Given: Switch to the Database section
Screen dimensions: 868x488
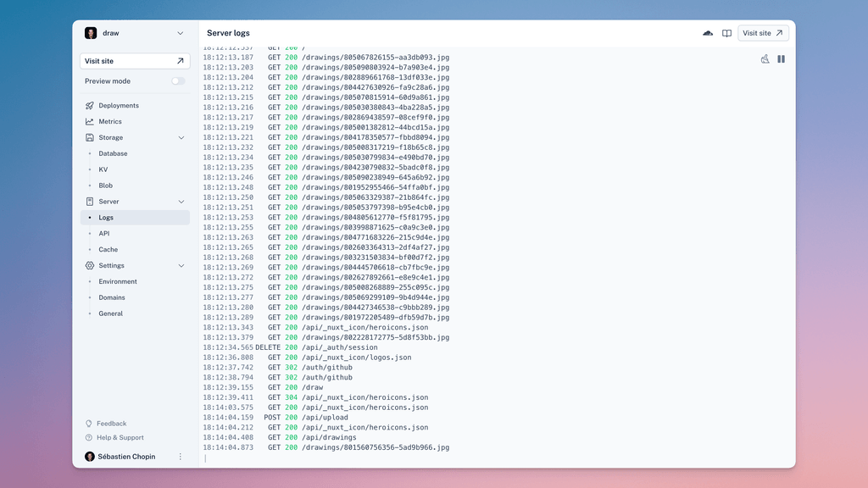Looking at the screenshot, I should (115, 153).
